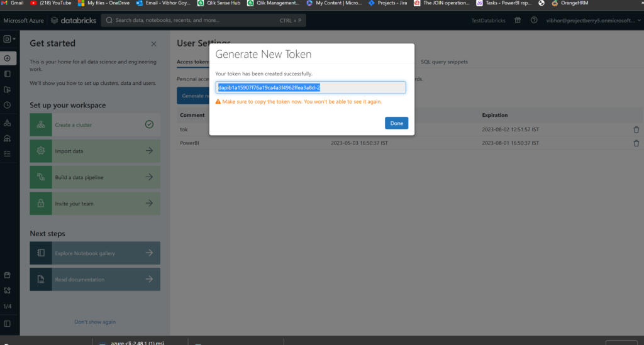This screenshot has height=345, width=644.
Task: Delete the PowerBI token with trash icon
Action: tap(636, 143)
